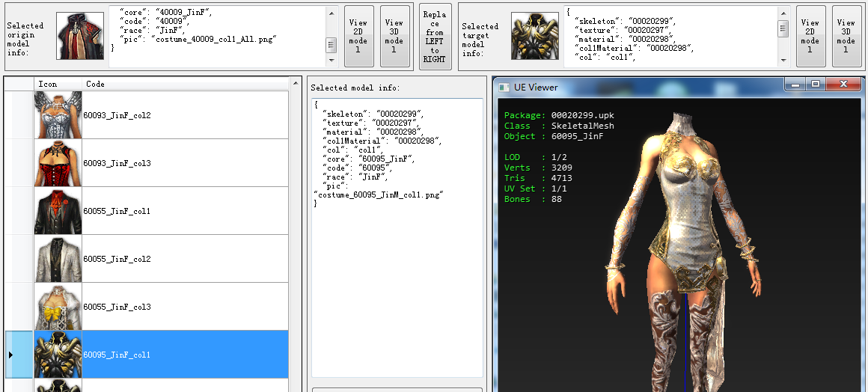This screenshot has height=392, width=868.
Task: Click the 60055_JinF_col1 black suit icon
Action: point(58,211)
